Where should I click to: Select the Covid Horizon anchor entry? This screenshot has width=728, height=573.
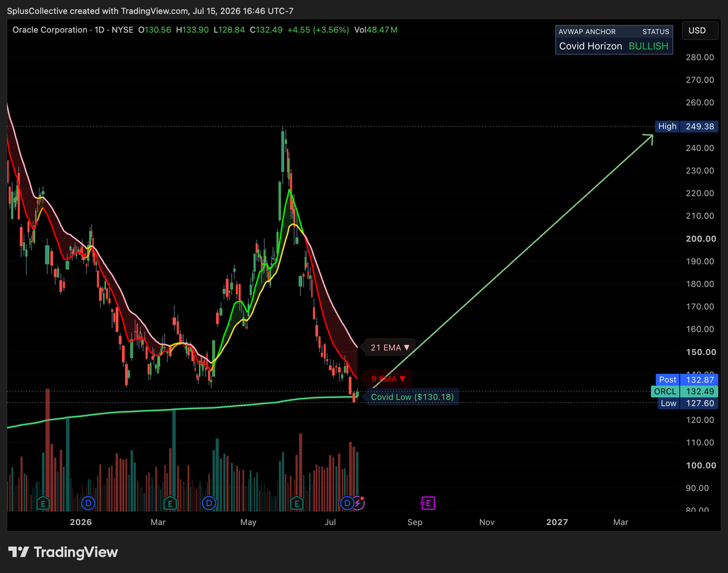pyautogui.click(x=590, y=46)
